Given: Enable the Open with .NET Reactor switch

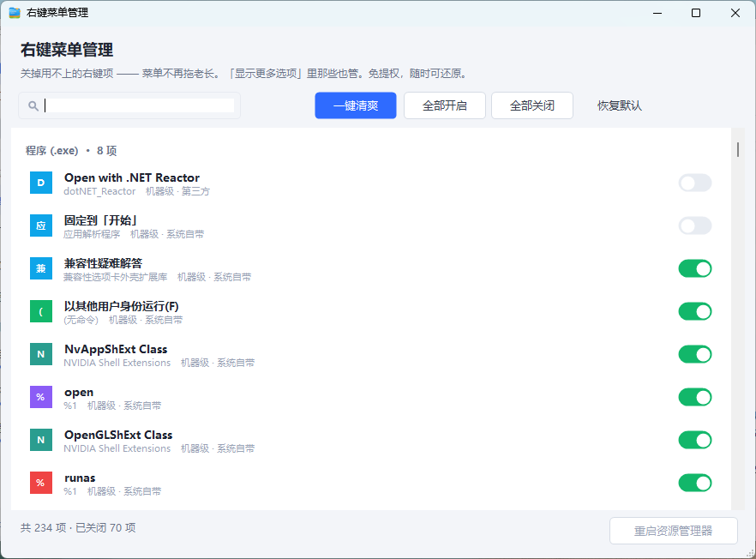Looking at the screenshot, I should (695, 183).
